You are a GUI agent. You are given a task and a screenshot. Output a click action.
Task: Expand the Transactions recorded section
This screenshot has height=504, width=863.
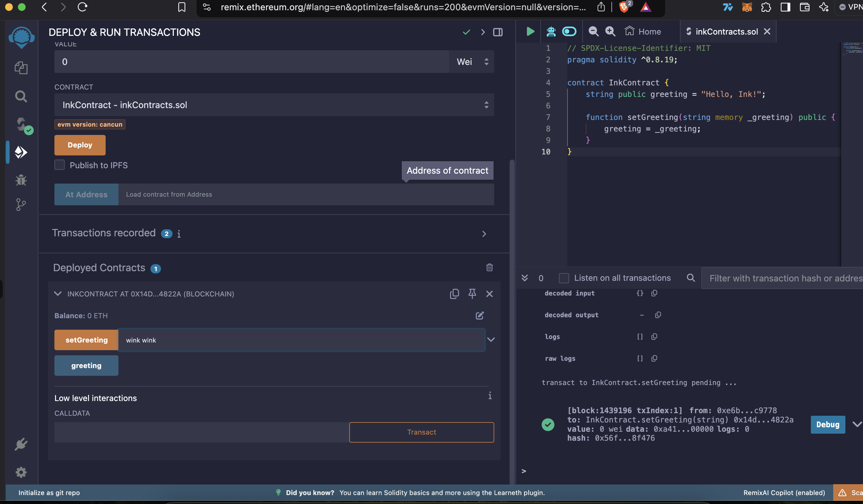[x=484, y=234]
